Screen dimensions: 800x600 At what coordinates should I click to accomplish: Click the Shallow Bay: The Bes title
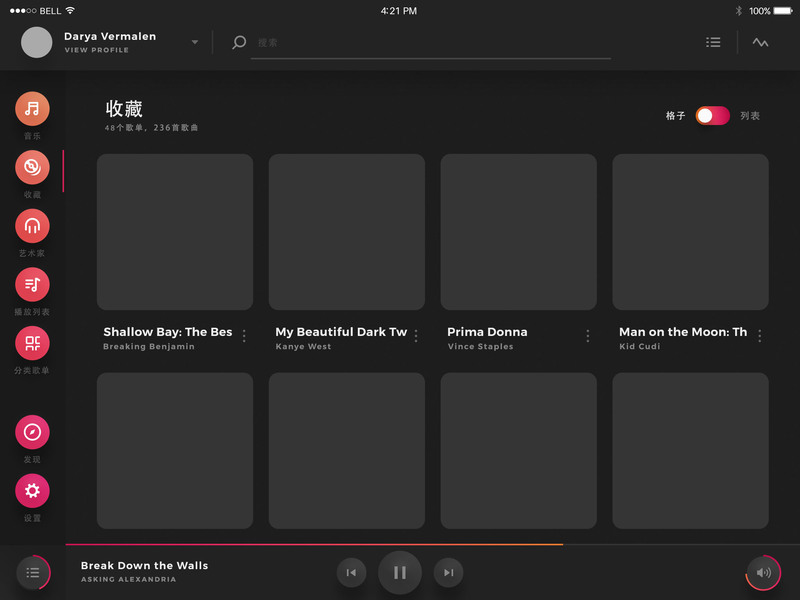(x=168, y=332)
